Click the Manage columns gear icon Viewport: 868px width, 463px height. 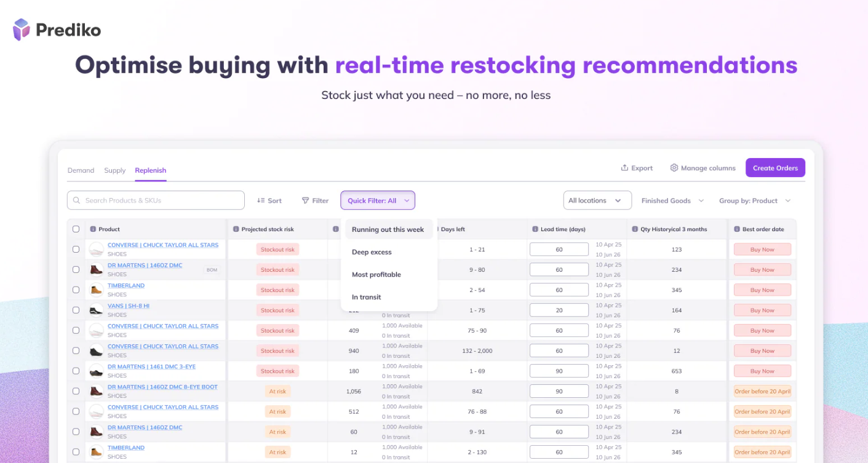[674, 168]
